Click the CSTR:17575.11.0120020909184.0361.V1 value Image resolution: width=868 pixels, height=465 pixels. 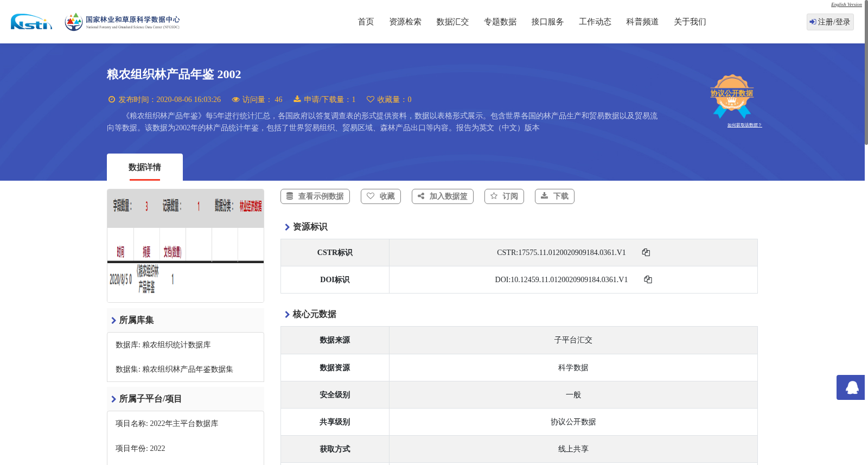[x=561, y=253]
